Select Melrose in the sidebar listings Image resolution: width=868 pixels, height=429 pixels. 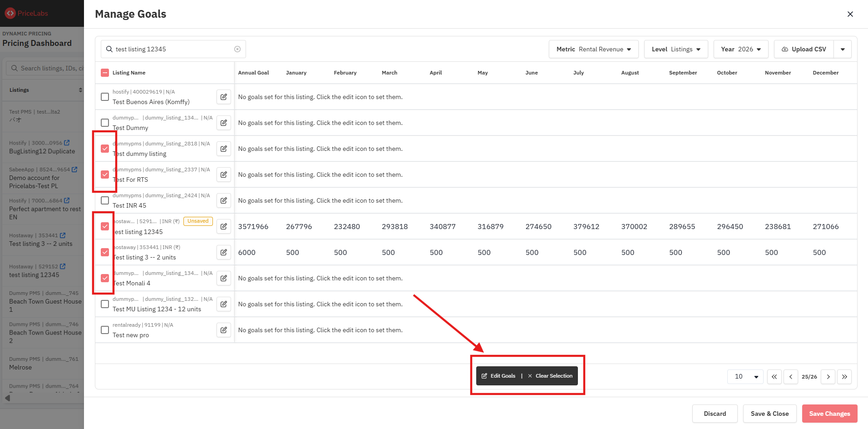pyautogui.click(x=20, y=367)
